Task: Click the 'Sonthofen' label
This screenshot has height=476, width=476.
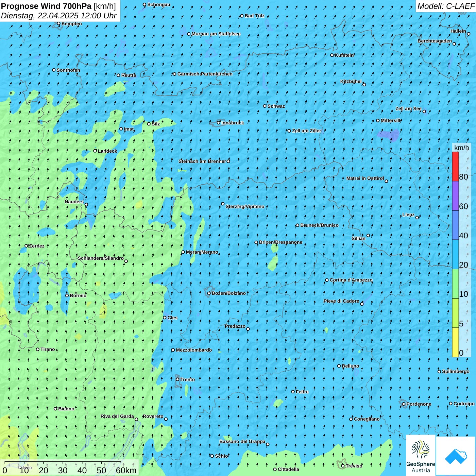Action: click(68, 70)
